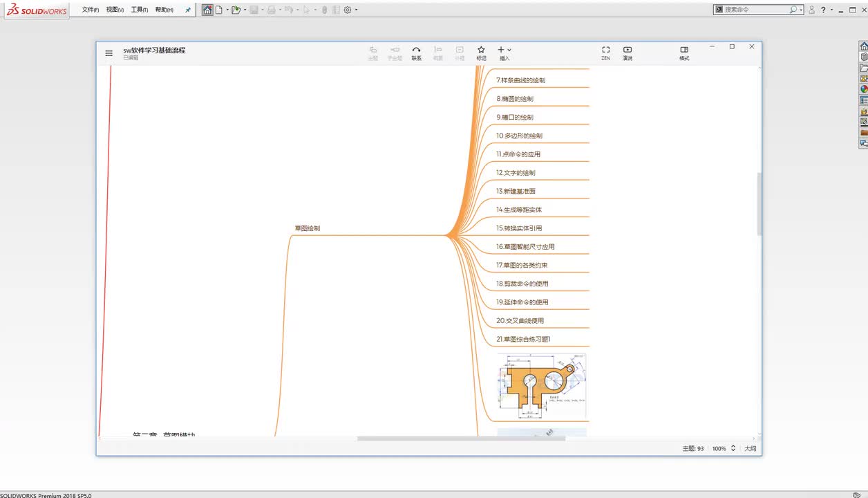Screen dimensions: 868x498
Task: Click the SolidWorks logo
Action: pyautogui.click(x=37, y=10)
